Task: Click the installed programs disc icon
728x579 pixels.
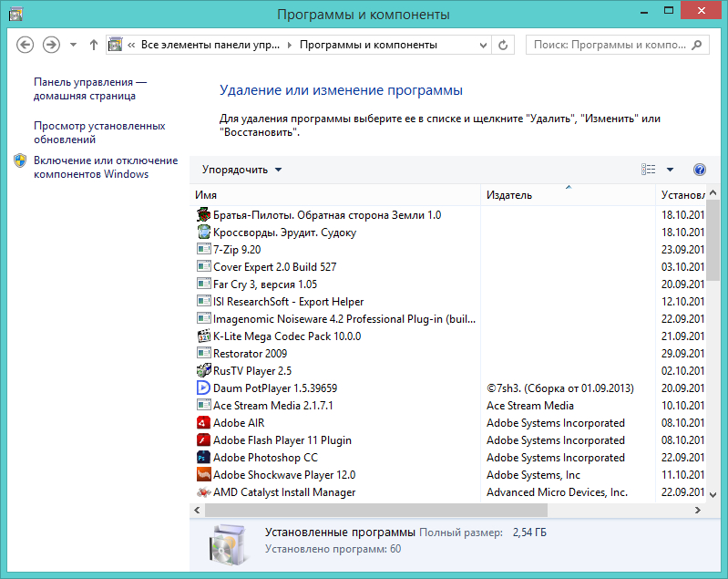Action: click(x=227, y=544)
